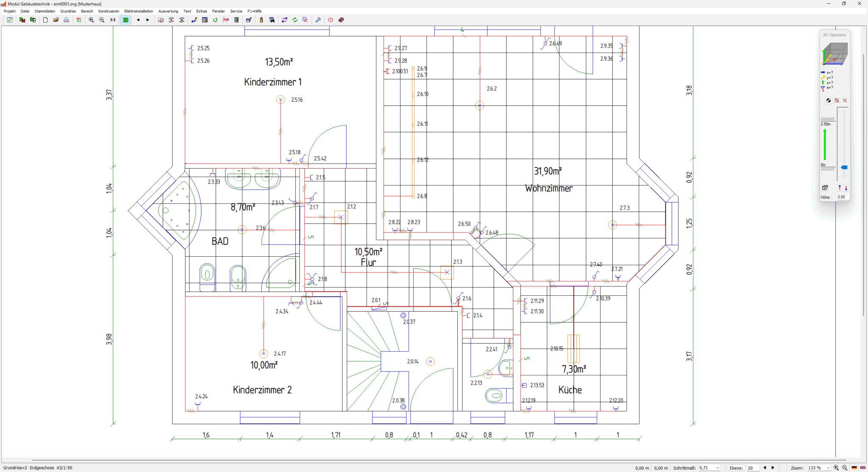This screenshot has width=868, height=472.
Task: Step forward through views with the right arrow
Action: pyautogui.click(x=147, y=20)
